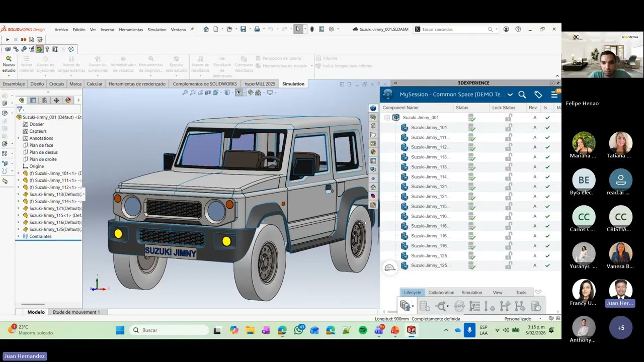
Task: Open the Personalizado units dropdown in status bar
Action: (540, 319)
